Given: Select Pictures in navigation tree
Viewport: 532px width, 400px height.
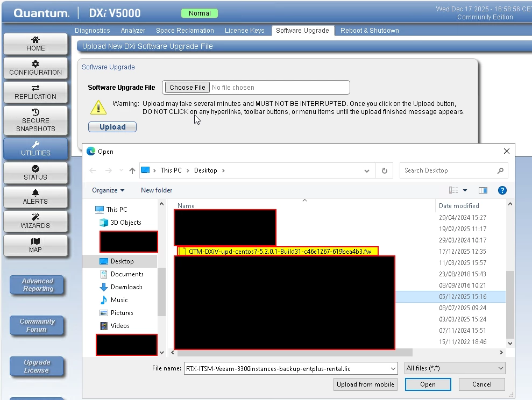Looking at the screenshot, I should click(122, 312).
